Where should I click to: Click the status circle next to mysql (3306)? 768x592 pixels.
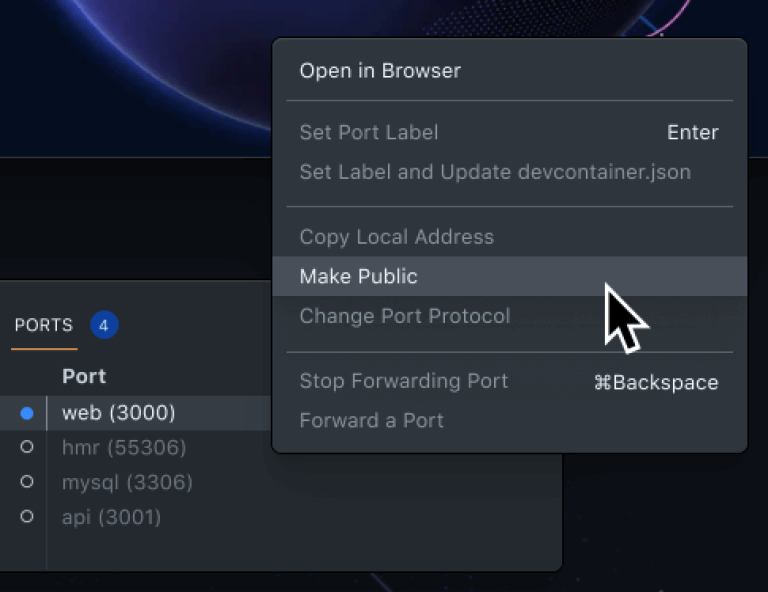27,482
